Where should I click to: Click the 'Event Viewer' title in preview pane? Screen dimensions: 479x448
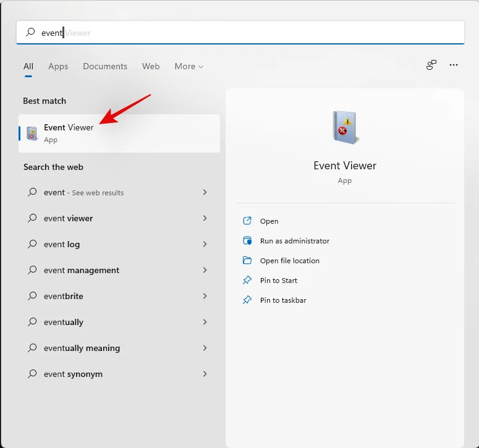pos(345,166)
